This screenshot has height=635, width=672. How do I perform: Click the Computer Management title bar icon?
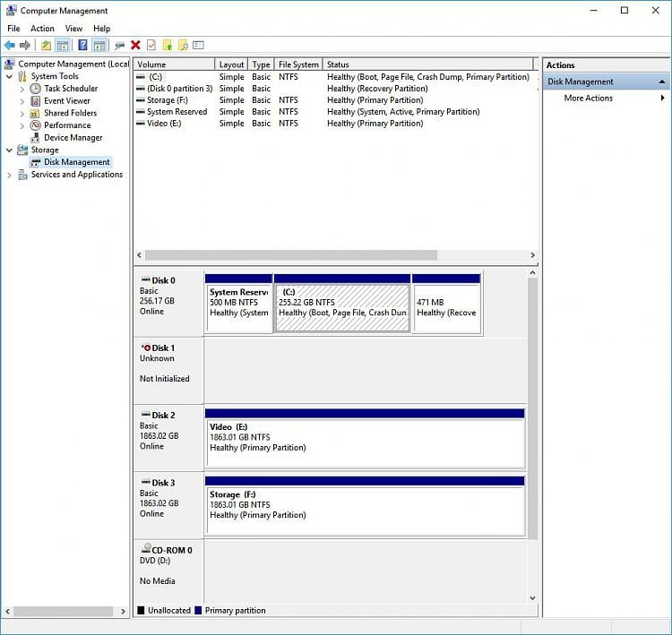click(11, 11)
